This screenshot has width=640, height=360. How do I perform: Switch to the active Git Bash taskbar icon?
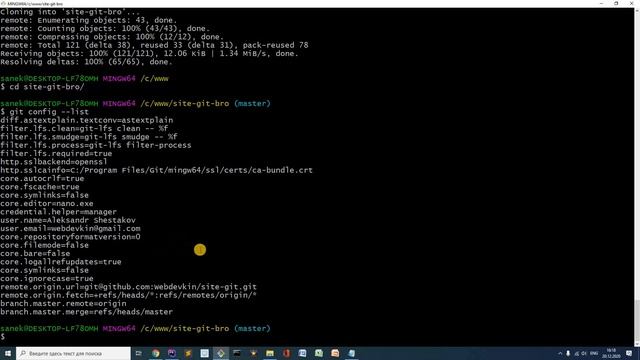[x=221, y=353]
